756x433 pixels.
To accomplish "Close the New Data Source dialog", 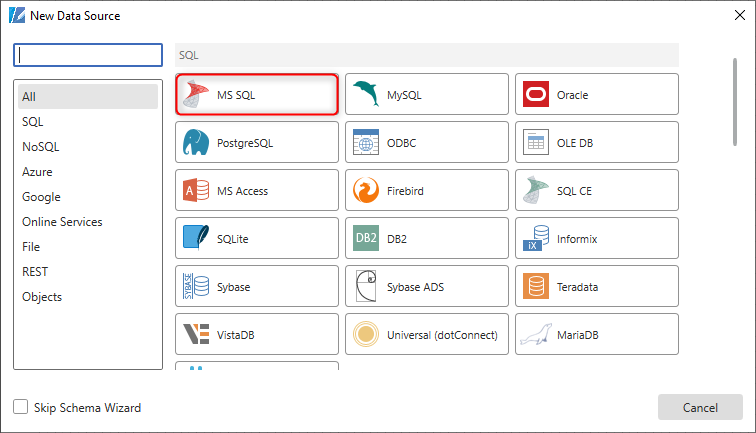I will point(740,15).
